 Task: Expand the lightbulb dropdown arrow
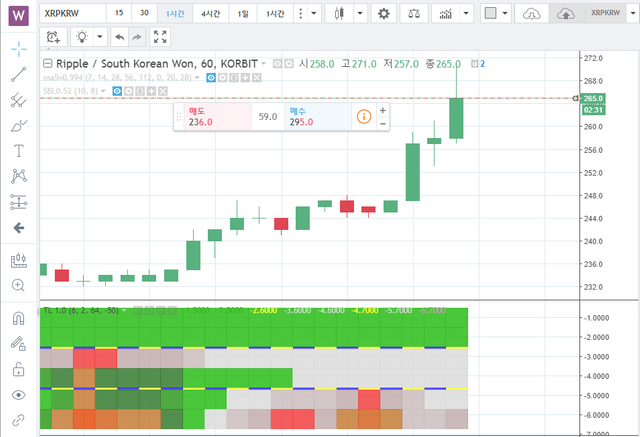pos(100,37)
